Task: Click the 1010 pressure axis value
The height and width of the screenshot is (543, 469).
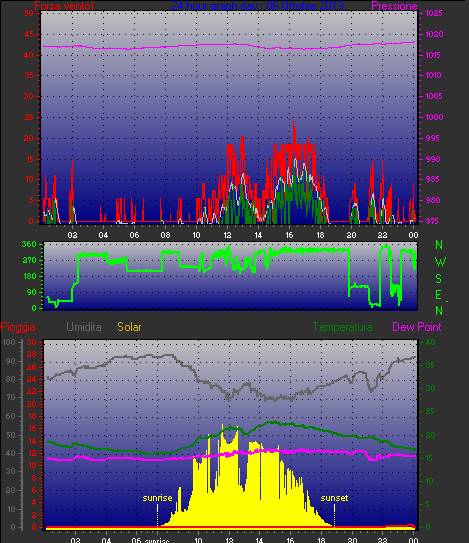Action: 433,75
